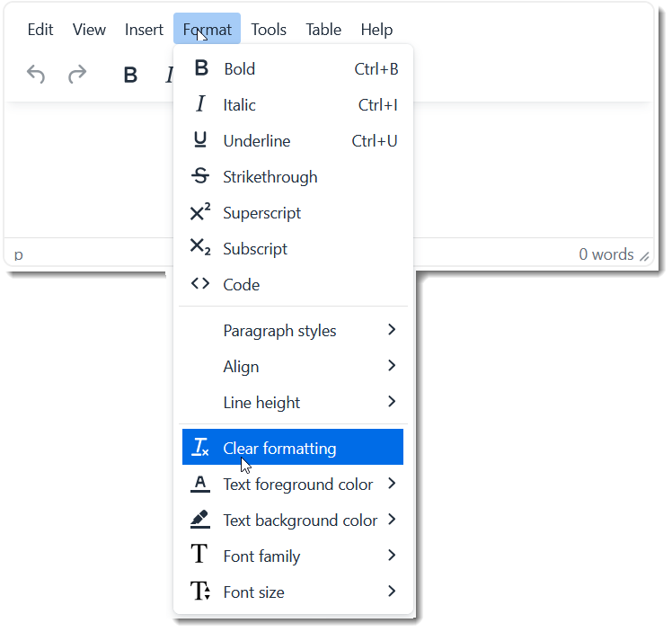This screenshot has height=632, width=672.
Task: Open the Tools menu
Action: tap(269, 30)
